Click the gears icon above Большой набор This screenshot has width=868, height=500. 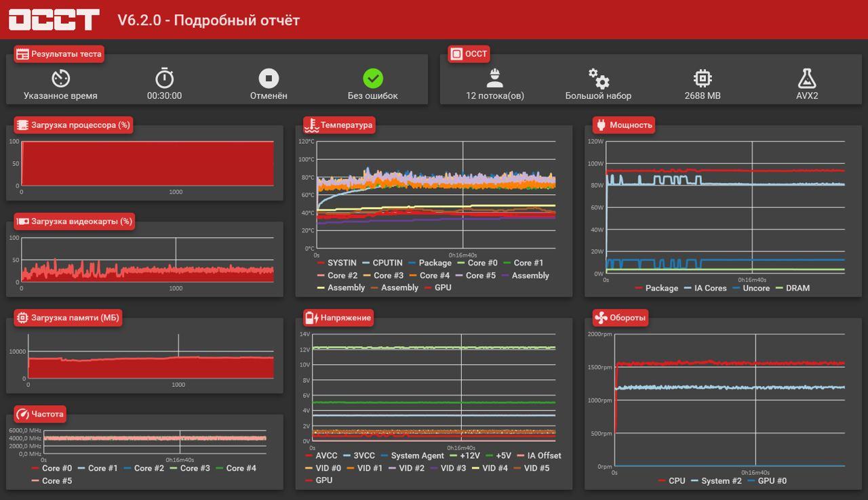pos(599,78)
